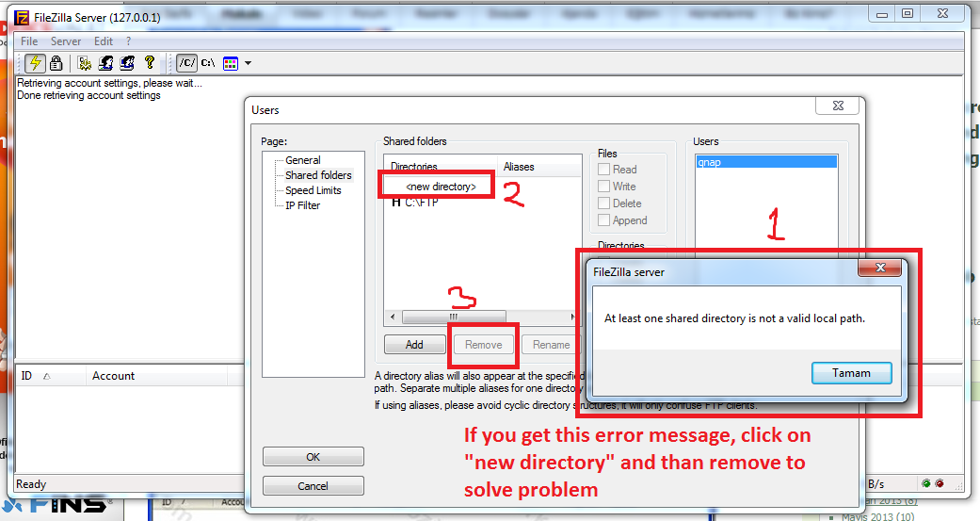Viewport: 980px width, 521px height.
Task: Close the FileZilla server error popup
Action: [x=880, y=268]
